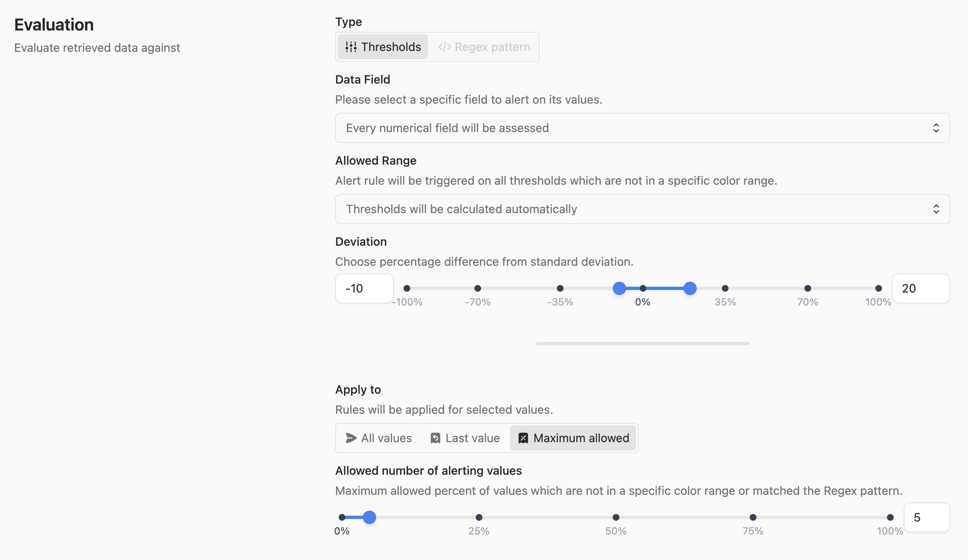Click the Data Field label

(363, 79)
